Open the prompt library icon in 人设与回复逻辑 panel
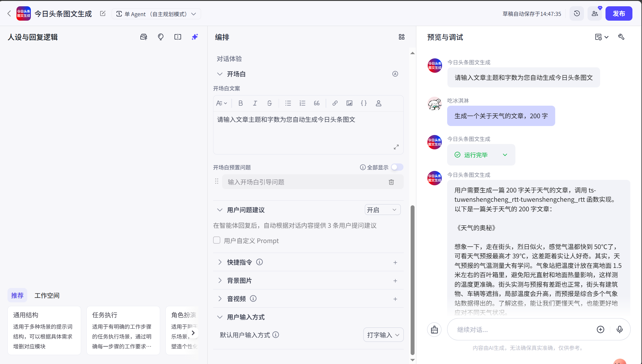Viewport: 642px width, 364px height. click(144, 37)
